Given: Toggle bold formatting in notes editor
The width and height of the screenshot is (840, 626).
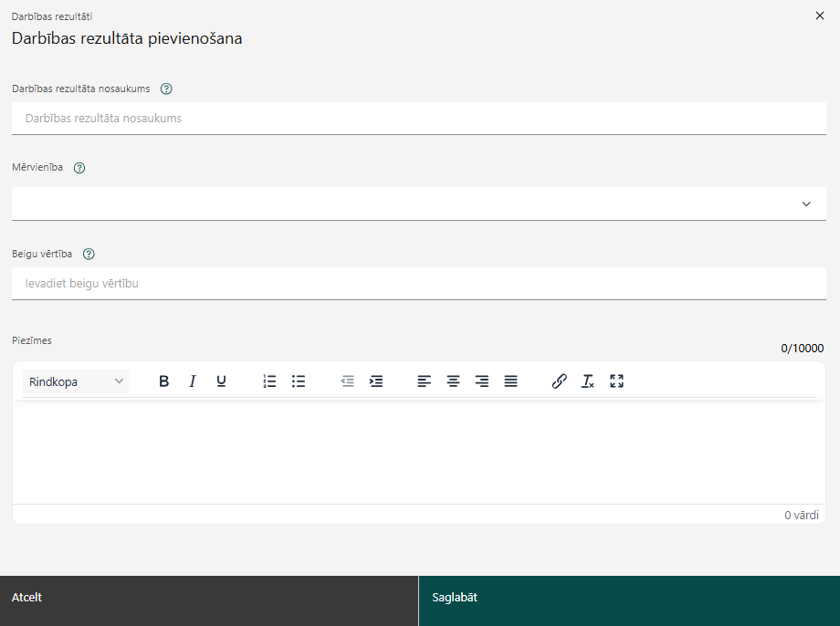Looking at the screenshot, I should point(164,381).
